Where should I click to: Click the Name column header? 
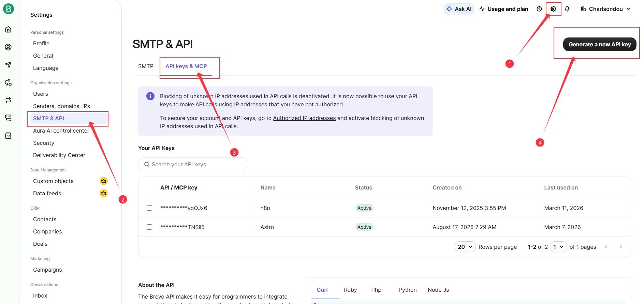click(268, 187)
